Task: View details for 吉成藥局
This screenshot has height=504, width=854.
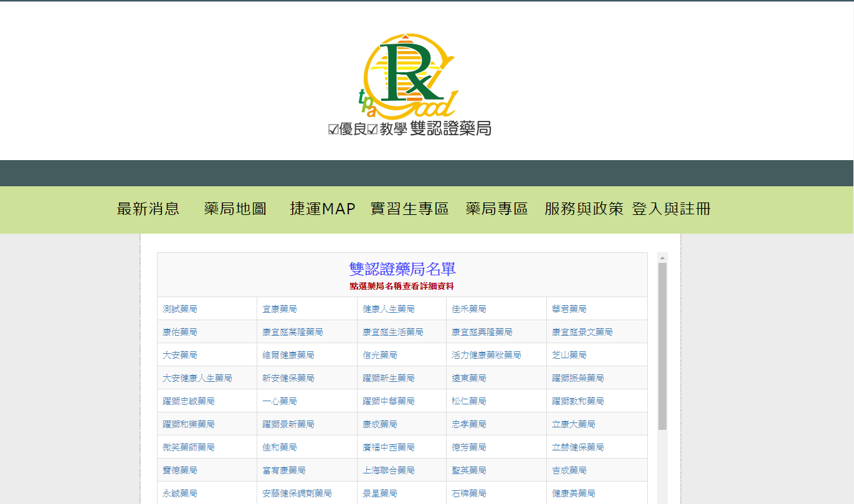Action: (x=569, y=470)
